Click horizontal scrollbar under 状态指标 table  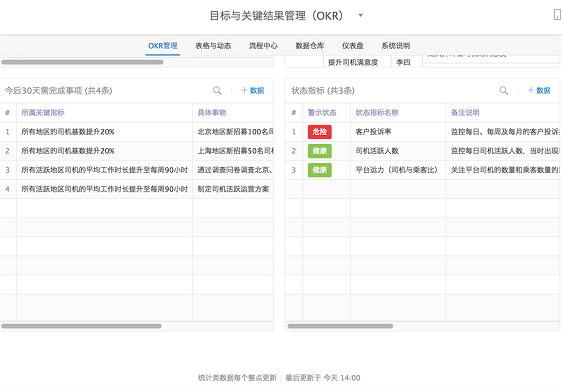(340, 326)
